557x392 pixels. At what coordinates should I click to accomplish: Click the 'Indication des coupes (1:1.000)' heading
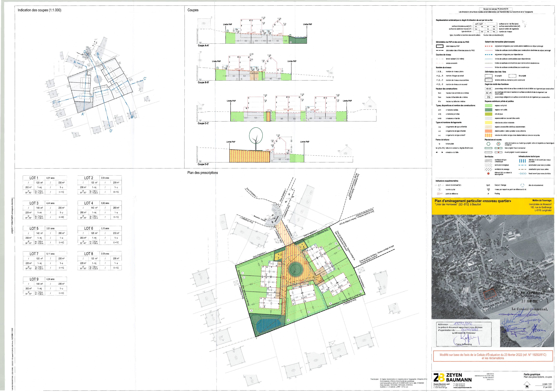(x=40, y=10)
